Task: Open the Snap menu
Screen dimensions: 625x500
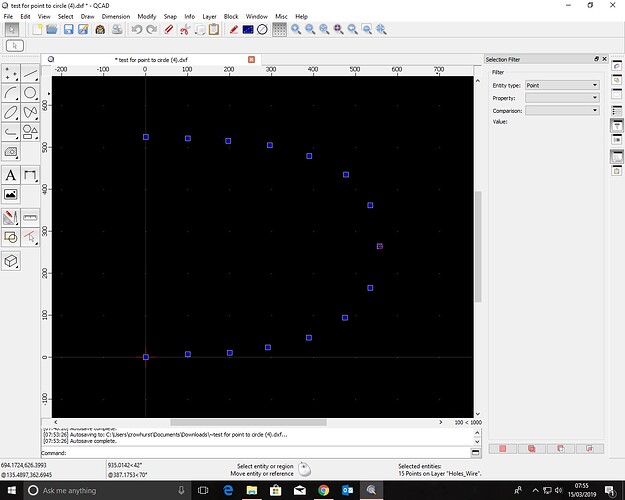Action: coord(170,16)
